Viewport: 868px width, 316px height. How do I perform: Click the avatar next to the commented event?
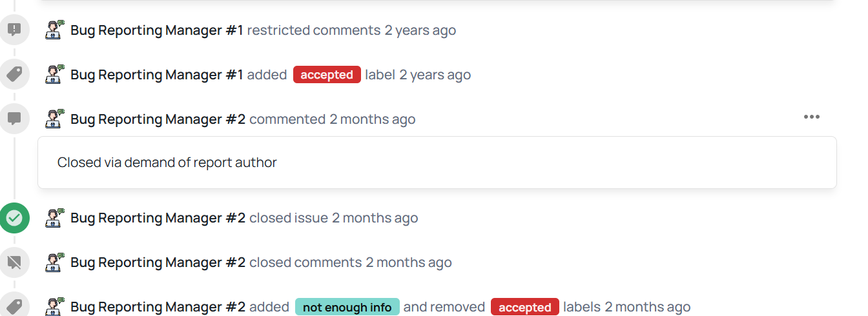tap(54, 119)
